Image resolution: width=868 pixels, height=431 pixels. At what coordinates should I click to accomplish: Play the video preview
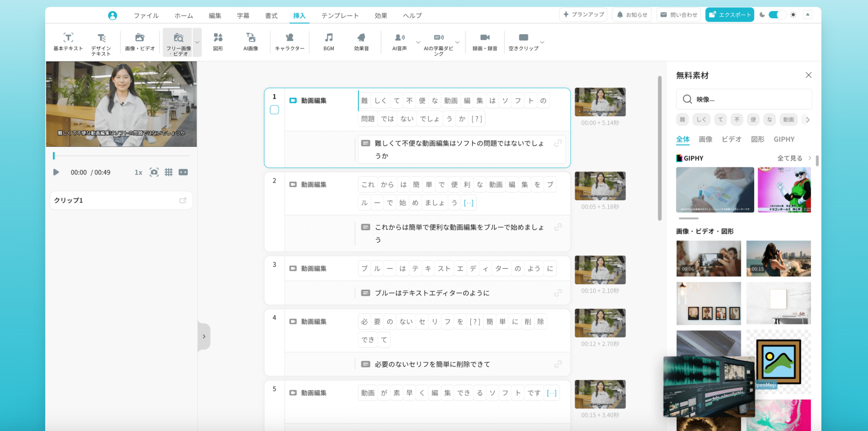click(56, 172)
